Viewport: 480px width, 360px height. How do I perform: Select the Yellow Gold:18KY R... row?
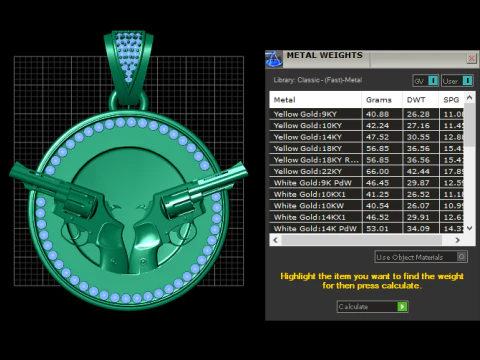[x=367, y=160]
